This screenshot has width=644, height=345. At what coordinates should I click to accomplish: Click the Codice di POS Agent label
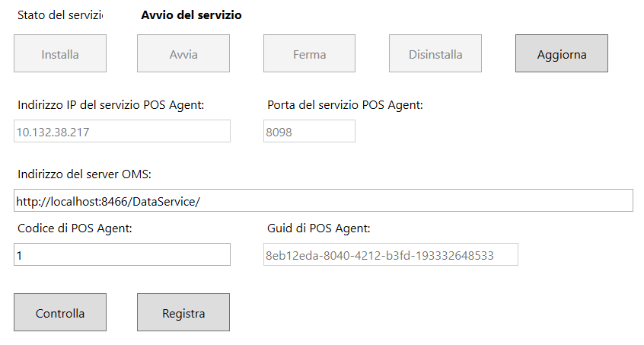click(75, 228)
